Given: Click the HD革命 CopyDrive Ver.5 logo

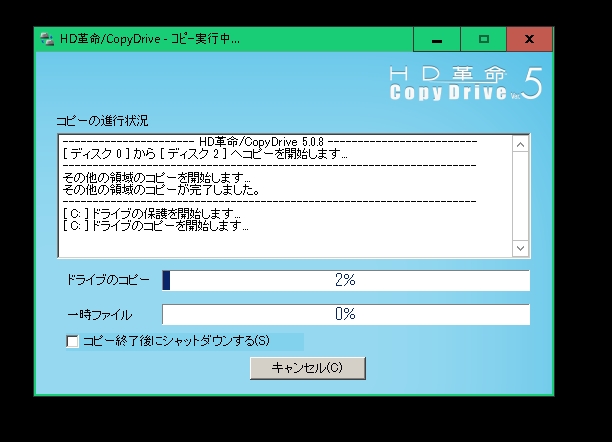Looking at the screenshot, I should 466,83.
